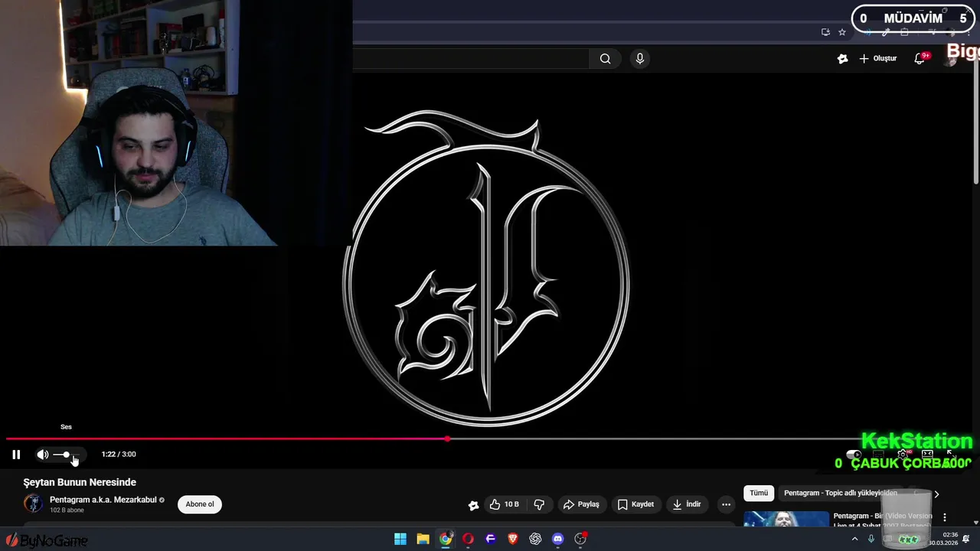Click the 1:22 / 3:00 time display
The height and width of the screenshot is (551, 980).
(119, 455)
